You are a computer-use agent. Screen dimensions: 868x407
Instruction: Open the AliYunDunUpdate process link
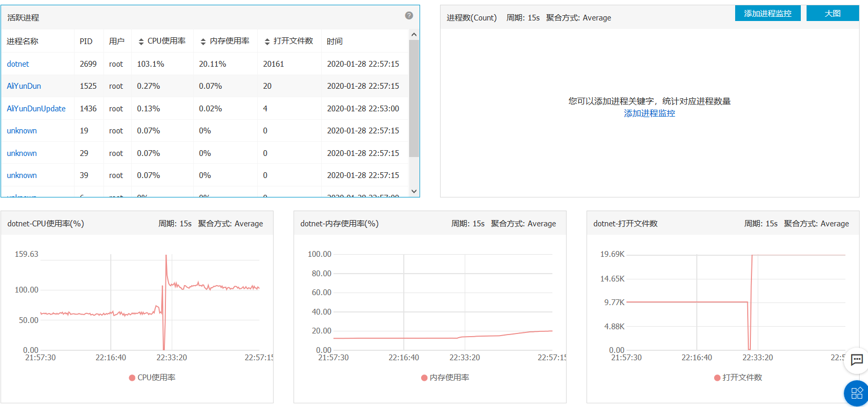point(36,109)
